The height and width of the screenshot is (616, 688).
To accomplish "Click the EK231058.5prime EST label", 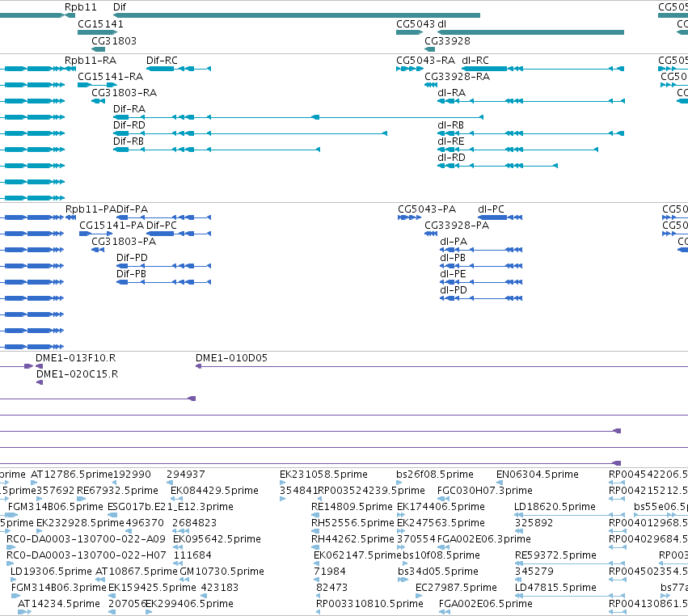I will click(x=324, y=475).
